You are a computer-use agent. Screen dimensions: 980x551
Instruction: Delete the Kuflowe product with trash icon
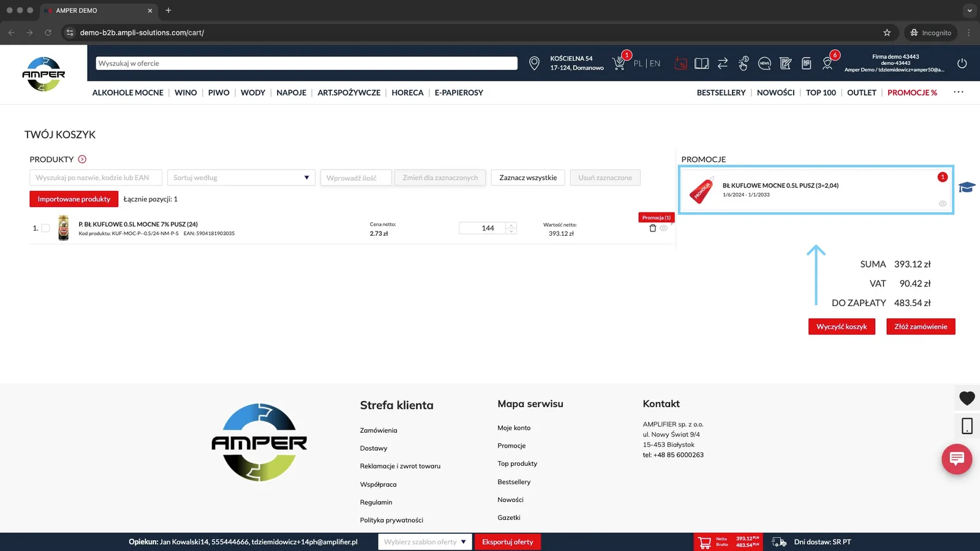(652, 228)
